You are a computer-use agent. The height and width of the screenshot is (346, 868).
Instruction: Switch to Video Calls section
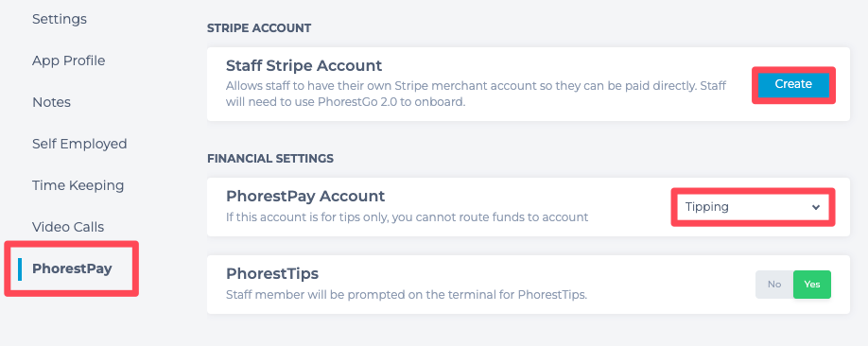pos(68,227)
